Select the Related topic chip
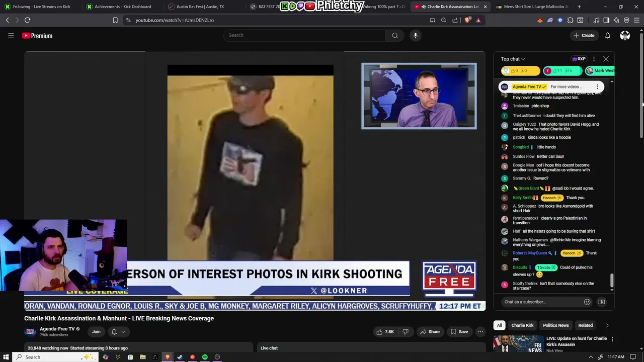 tap(585, 325)
